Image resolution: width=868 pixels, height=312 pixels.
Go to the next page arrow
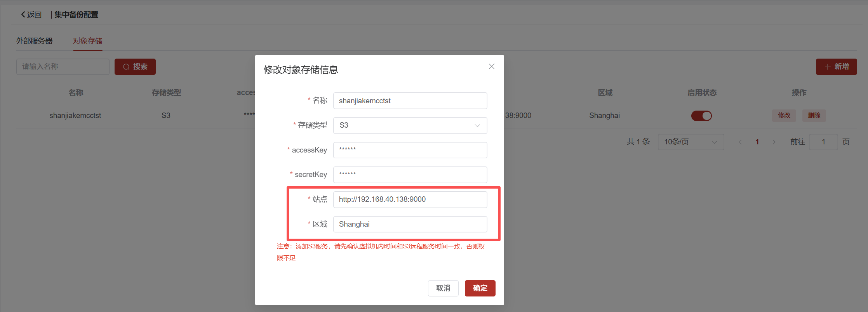(774, 142)
